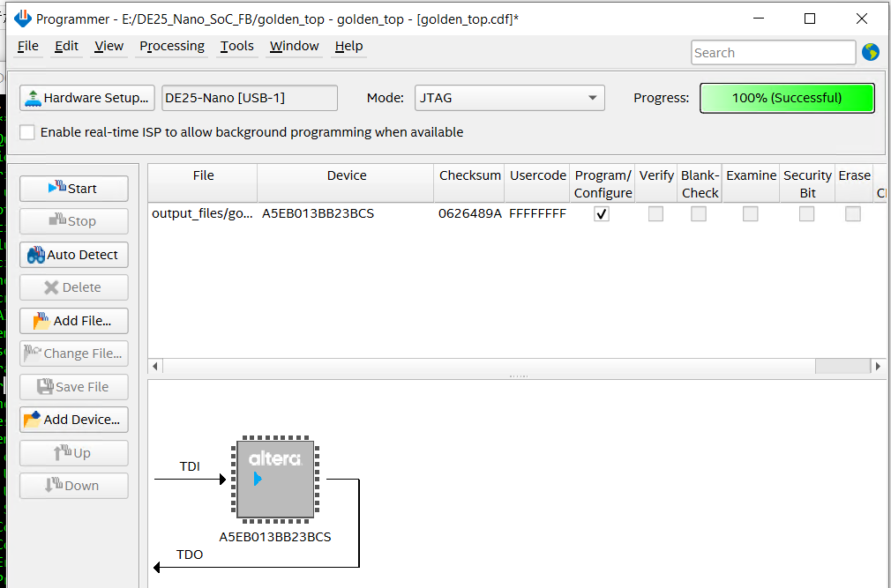The height and width of the screenshot is (588, 891).
Task: Select the output_files/go... file cell
Action: tap(203, 214)
